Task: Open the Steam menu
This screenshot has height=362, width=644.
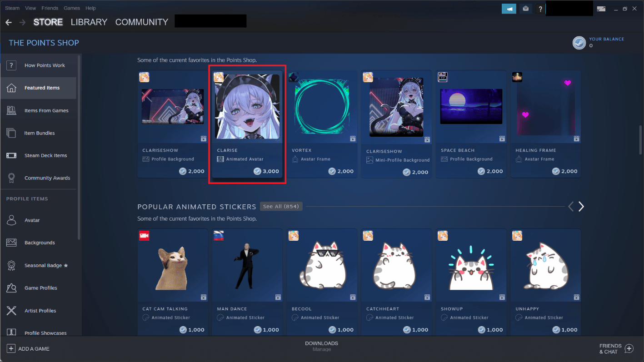Action: pos(12,8)
